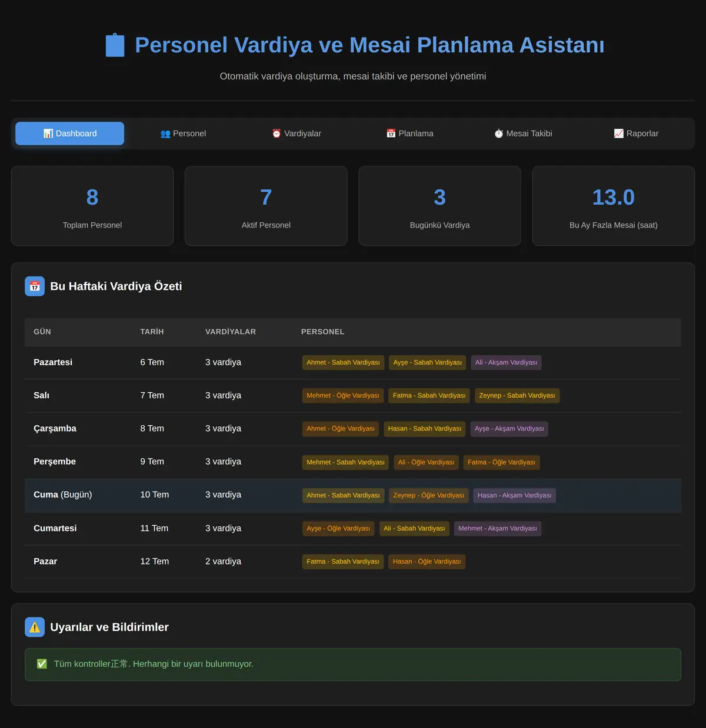Click the PERSONEL column header
The height and width of the screenshot is (728, 706).
click(323, 332)
